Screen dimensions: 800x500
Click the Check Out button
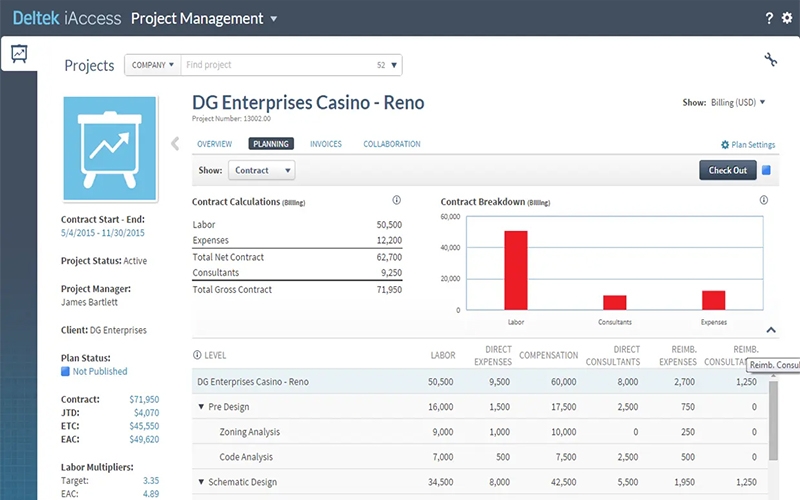pyautogui.click(x=727, y=170)
